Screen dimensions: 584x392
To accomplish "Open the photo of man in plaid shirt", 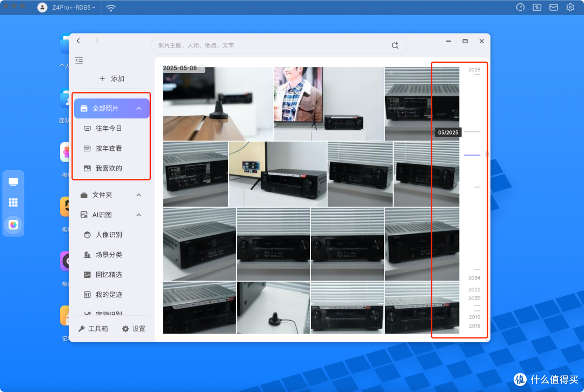I will [x=329, y=104].
